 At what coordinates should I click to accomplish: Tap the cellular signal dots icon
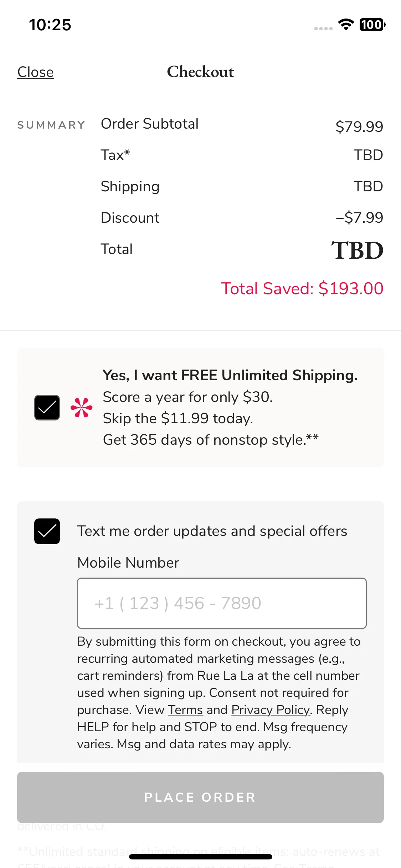click(323, 29)
